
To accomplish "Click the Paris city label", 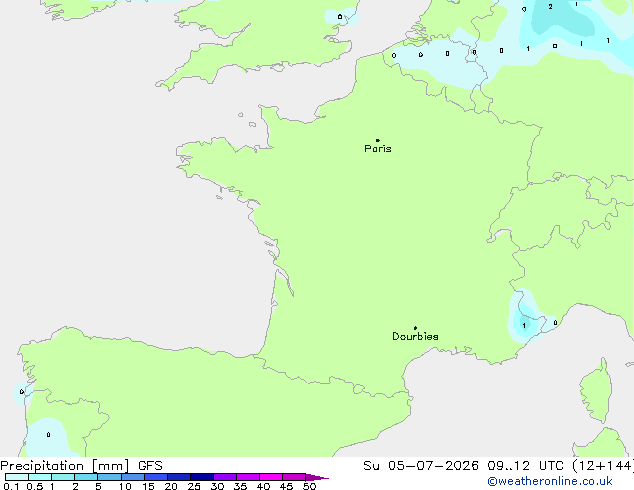I will [378, 149].
